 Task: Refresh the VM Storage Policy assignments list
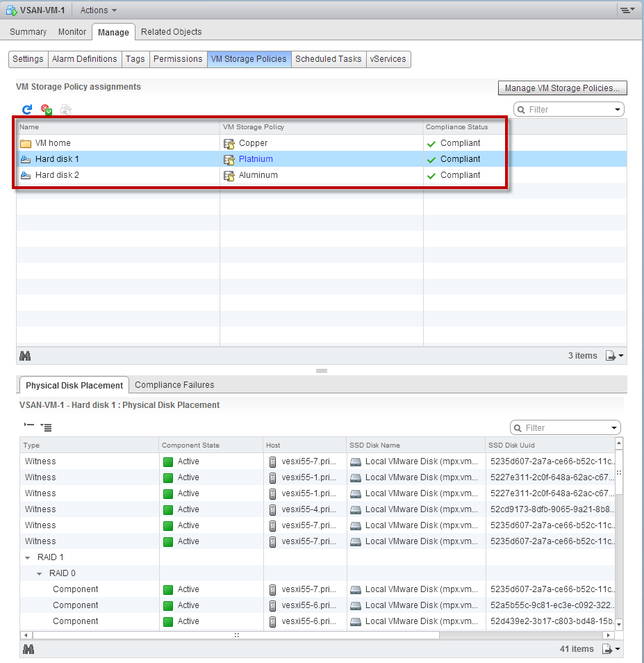26,109
